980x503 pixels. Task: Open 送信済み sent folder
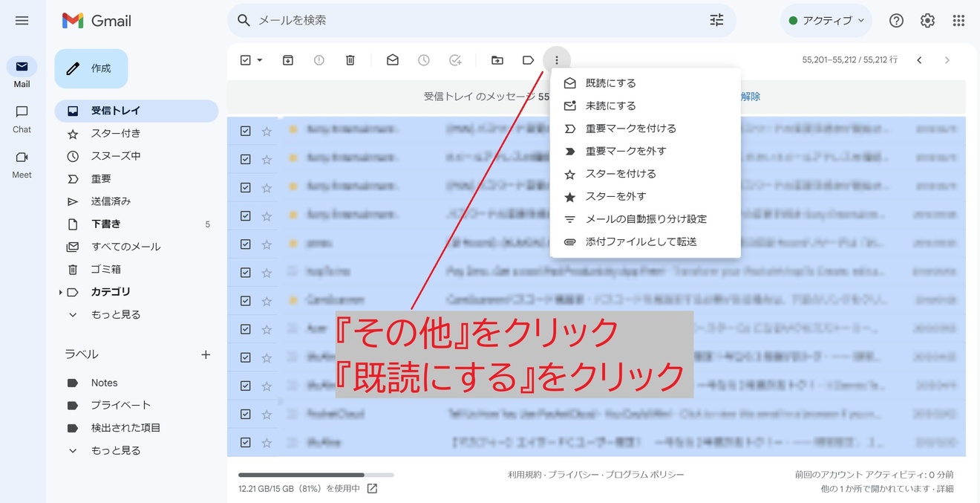pos(137,201)
